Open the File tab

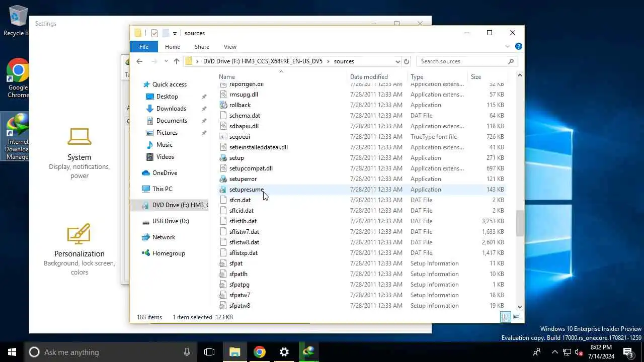click(x=144, y=47)
